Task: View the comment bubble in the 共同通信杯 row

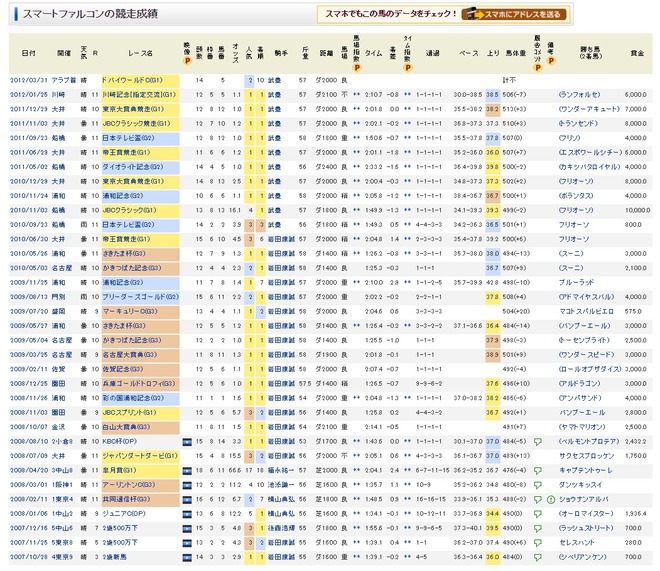Action: 538,499
